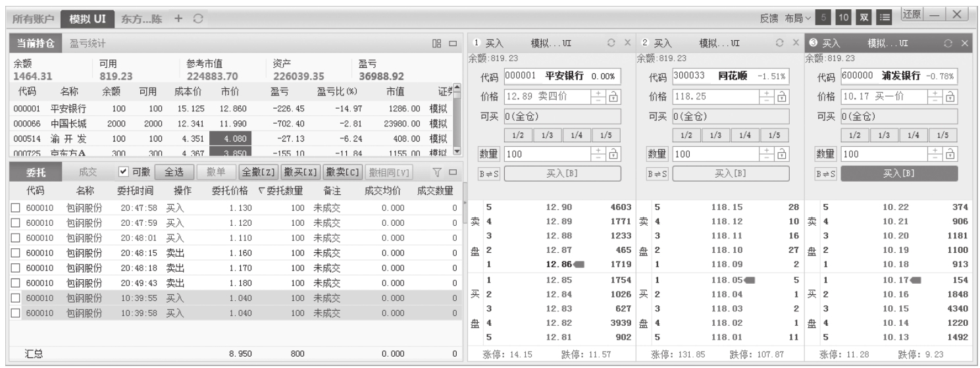The width and height of the screenshot is (980, 368).
Task: Check order row at 20:47:58
Action: pos(15,207)
